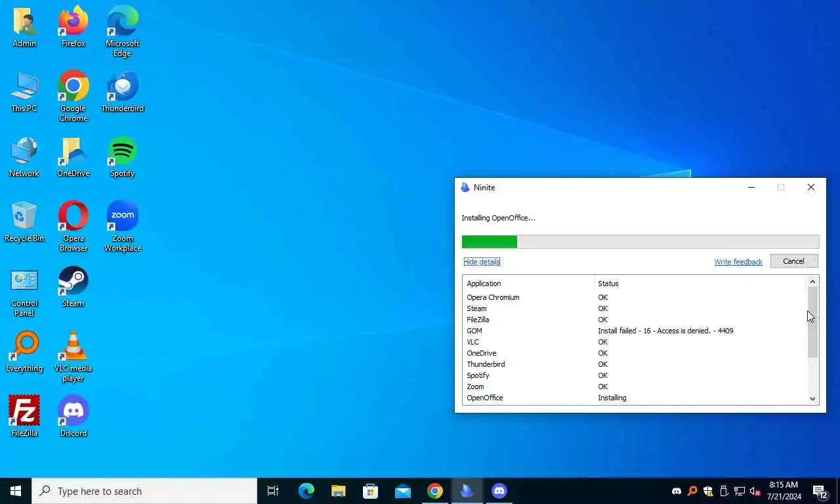Select the Network desktop icon
Screen dimensions: 840x504
point(24,157)
